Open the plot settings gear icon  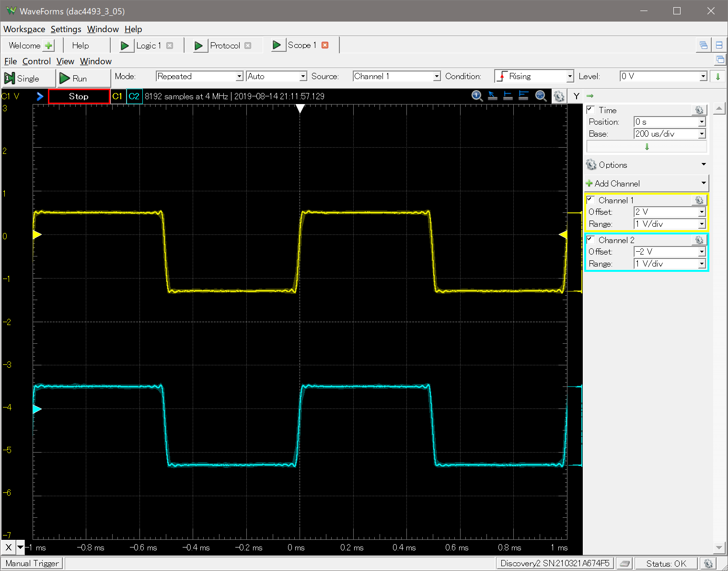(559, 96)
